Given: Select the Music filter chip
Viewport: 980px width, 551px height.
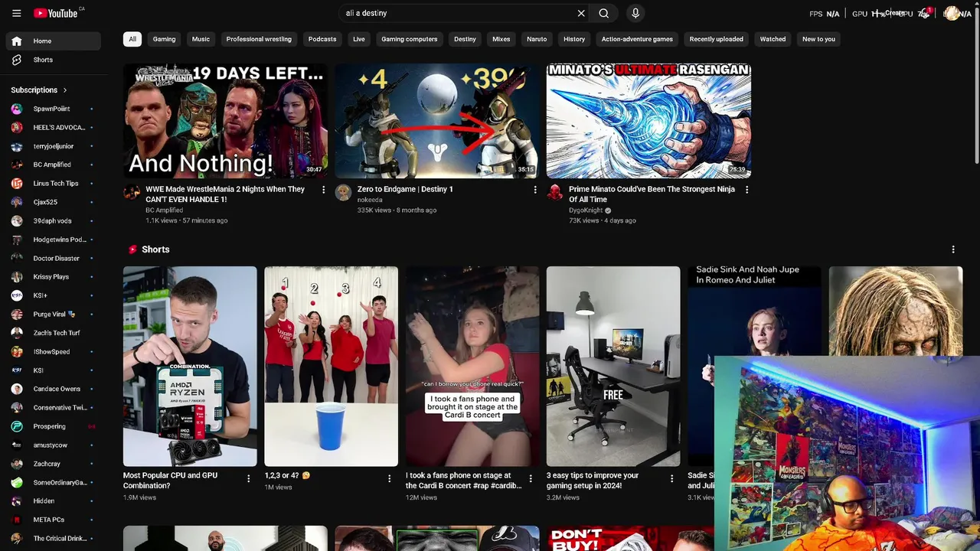Looking at the screenshot, I should click(201, 39).
